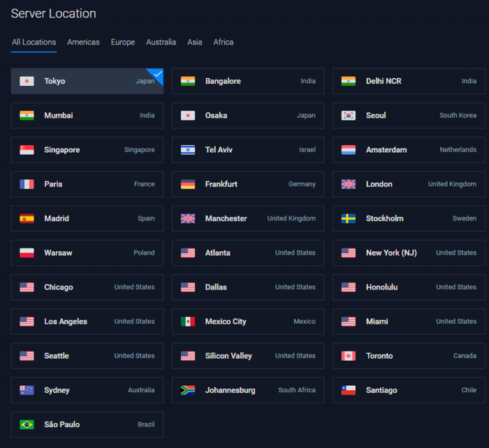Click the Sweden flag next to Stockholm
The width and height of the screenshot is (489, 448).
pyautogui.click(x=348, y=218)
